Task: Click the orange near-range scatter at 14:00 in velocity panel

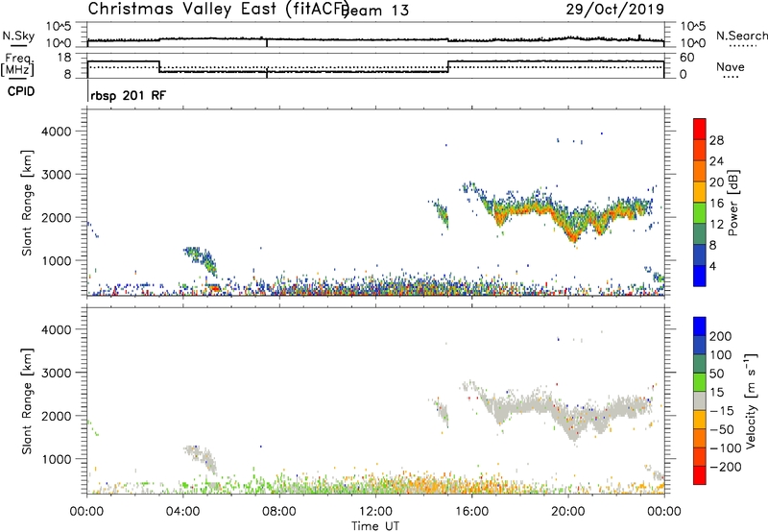Action: pos(423,484)
